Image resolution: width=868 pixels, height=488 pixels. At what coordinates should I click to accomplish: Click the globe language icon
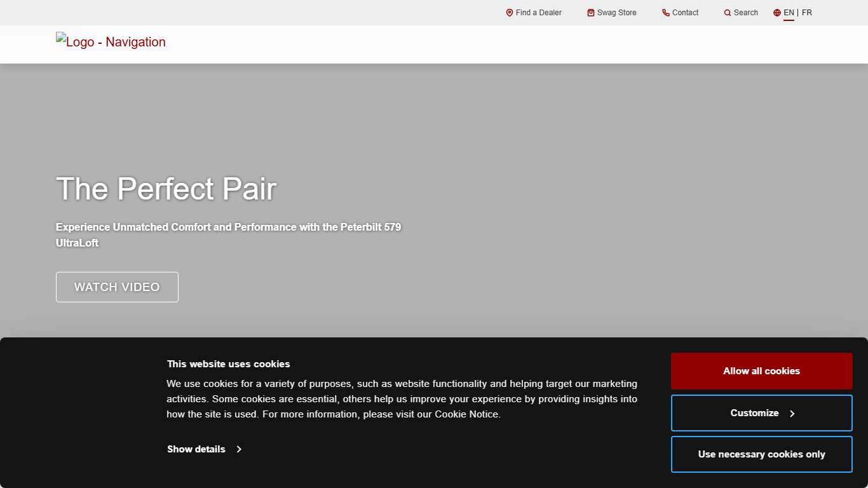tap(777, 13)
